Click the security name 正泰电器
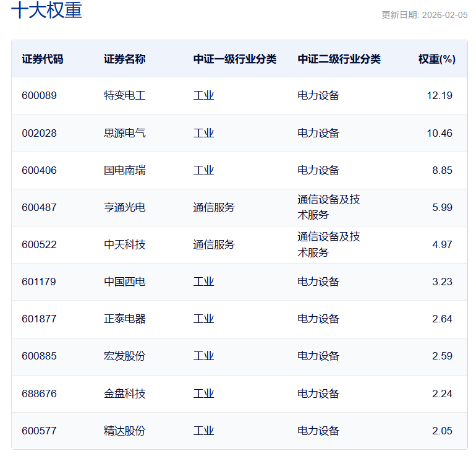Image resolution: width=476 pixels, height=456 pixels. tap(124, 319)
